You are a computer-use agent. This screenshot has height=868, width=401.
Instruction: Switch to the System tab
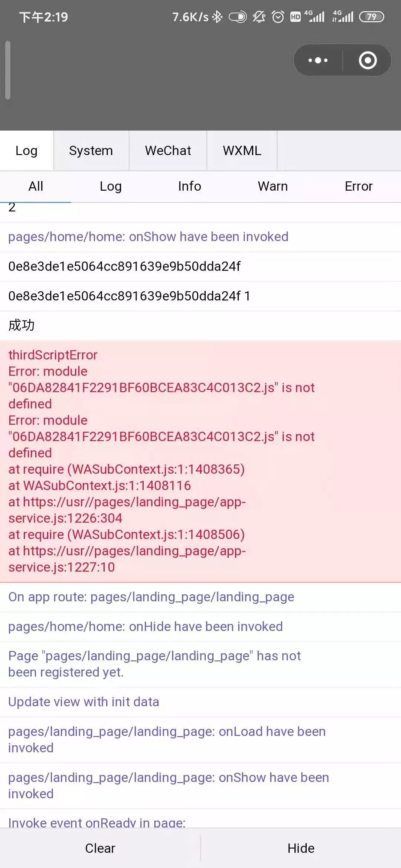pyautogui.click(x=91, y=151)
